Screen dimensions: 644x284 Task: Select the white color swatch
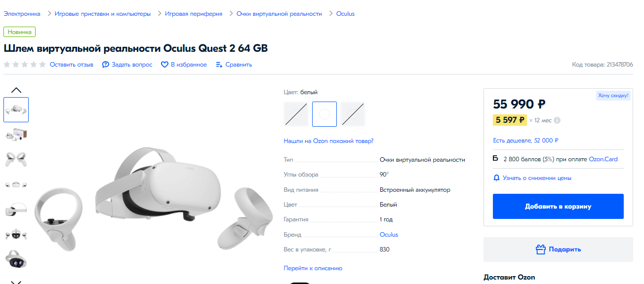coord(324,114)
